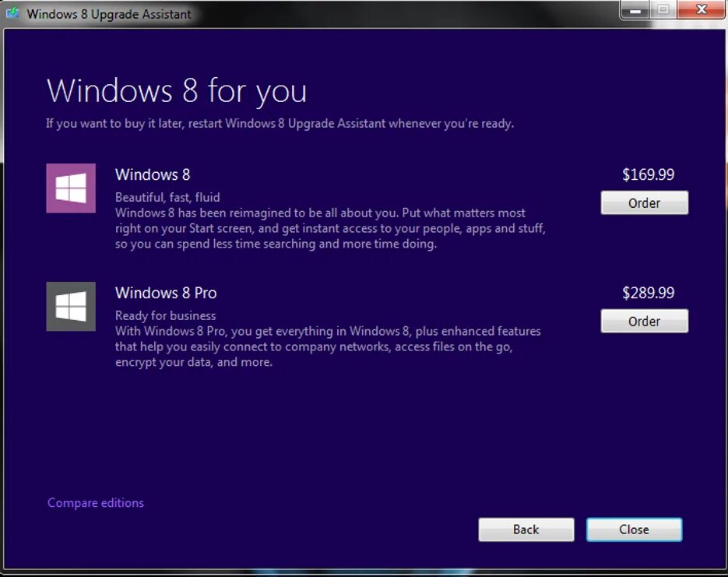This screenshot has height=577, width=728.
Task: Click the Close button at bottom
Action: [x=635, y=530]
